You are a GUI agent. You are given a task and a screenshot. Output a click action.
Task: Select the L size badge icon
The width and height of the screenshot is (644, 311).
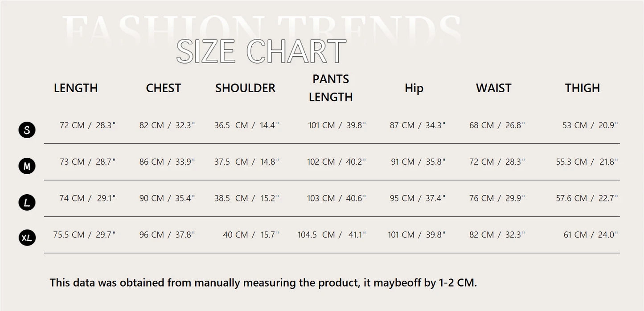tap(27, 203)
